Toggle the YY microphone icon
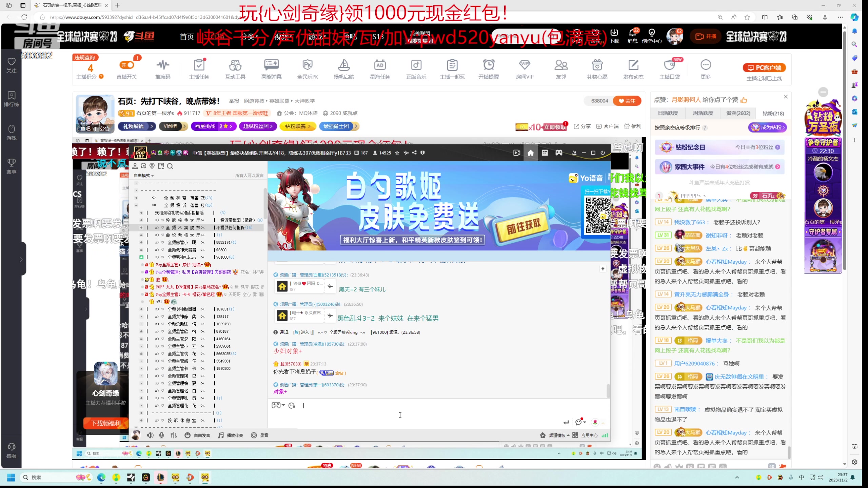This screenshot has height=488, width=868. (162, 435)
